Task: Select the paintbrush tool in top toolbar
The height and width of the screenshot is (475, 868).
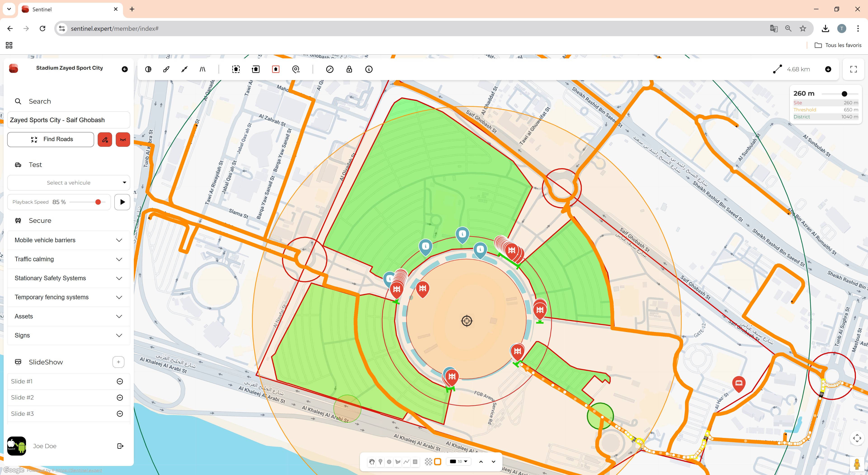Action: coord(166,69)
